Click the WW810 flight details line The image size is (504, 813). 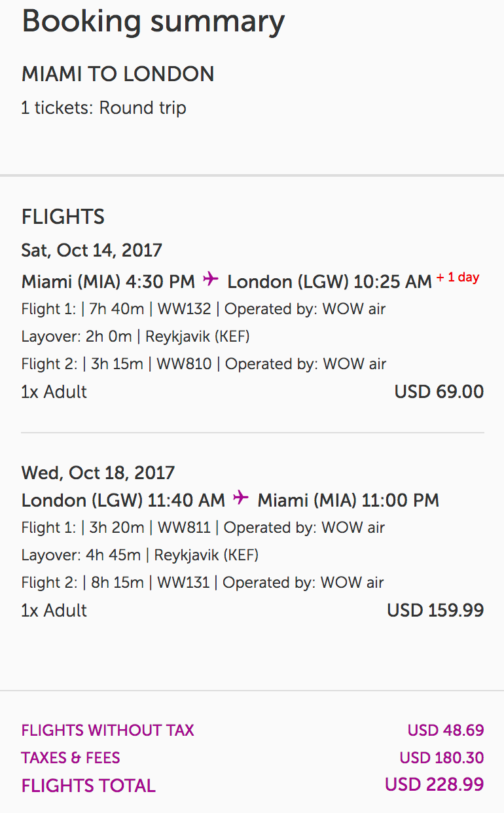(204, 364)
